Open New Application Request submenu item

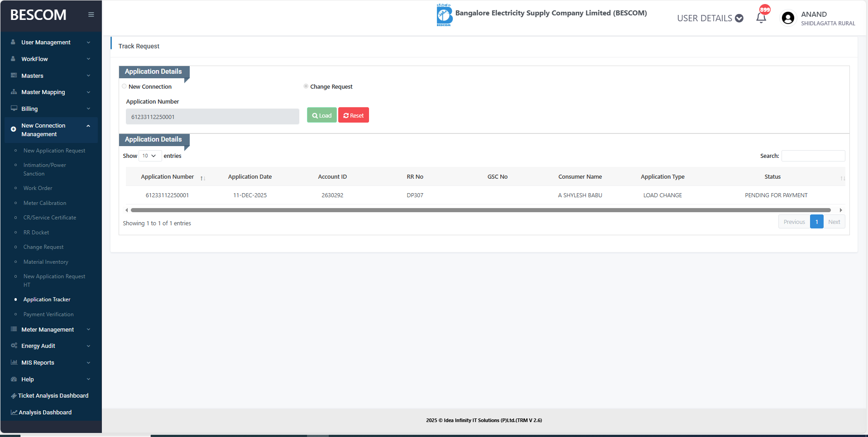coord(54,151)
